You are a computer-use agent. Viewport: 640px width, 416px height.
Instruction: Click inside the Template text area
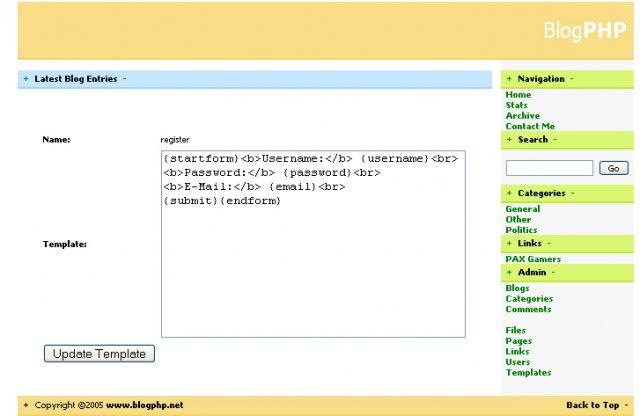pos(313,244)
